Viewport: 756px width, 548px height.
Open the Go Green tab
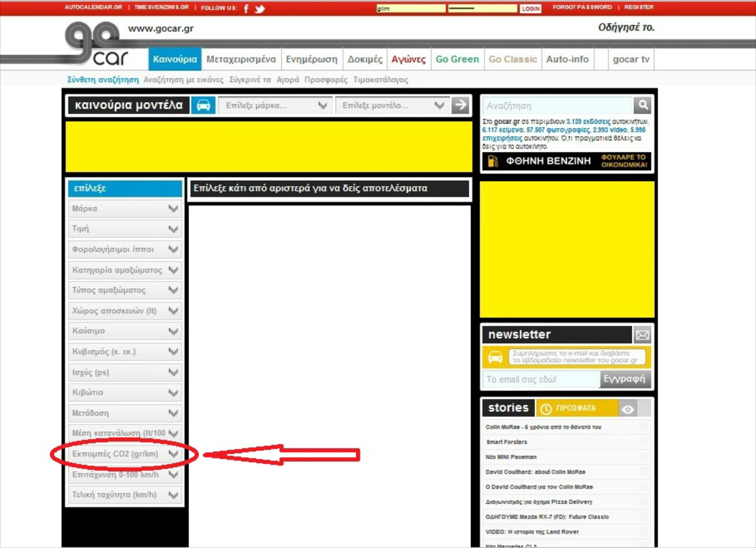click(457, 59)
